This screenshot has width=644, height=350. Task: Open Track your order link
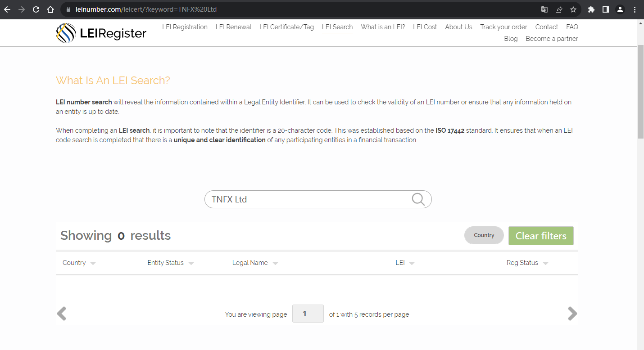coord(503,27)
